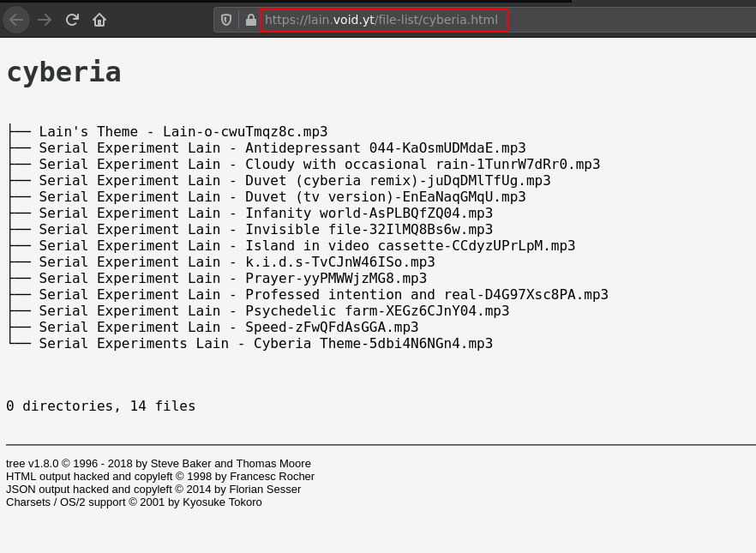Click 'tree v1.8.0' Steve Baker credit line
The width and height of the screenshot is (756, 553).
[158, 463]
